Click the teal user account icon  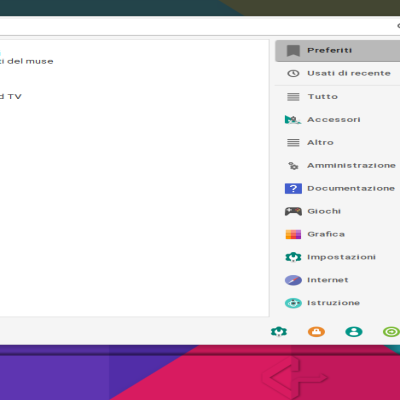pyautogui.click(x=354, y=332)
